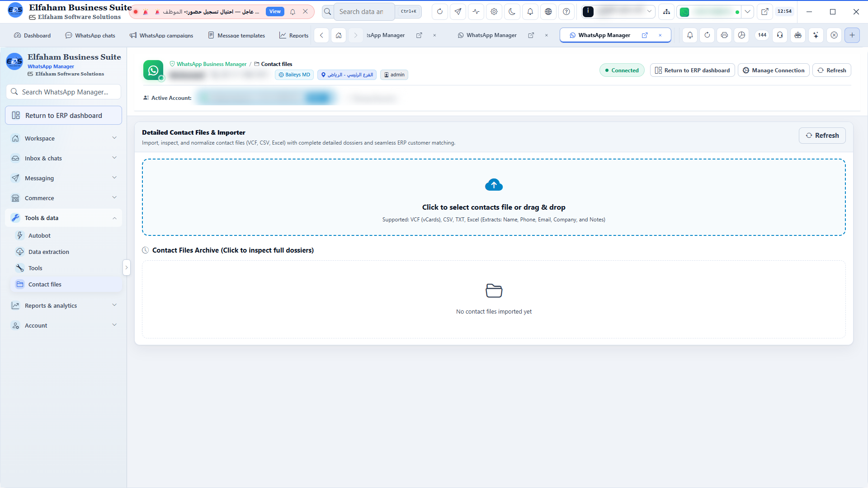The height and width of the screenshot is (488, 868).
Task: Click the green WhatsApp logo in page header
Action: click(153, 70)
